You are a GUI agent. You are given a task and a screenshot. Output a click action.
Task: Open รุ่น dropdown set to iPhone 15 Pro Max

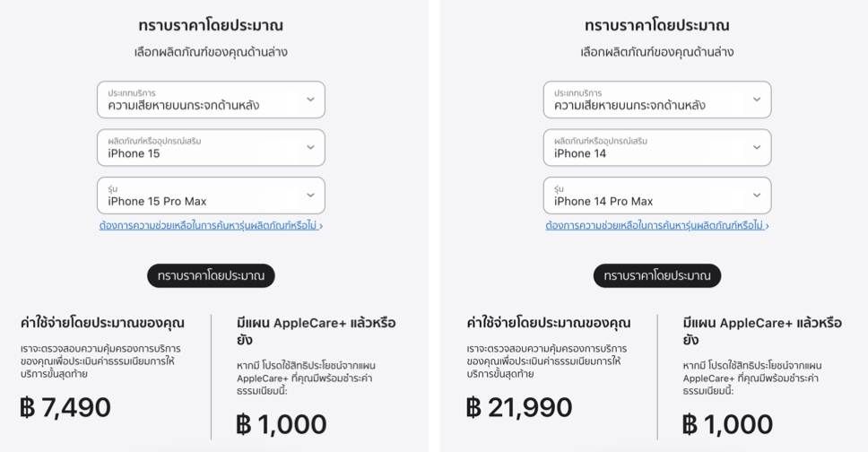tap(211, 196)
